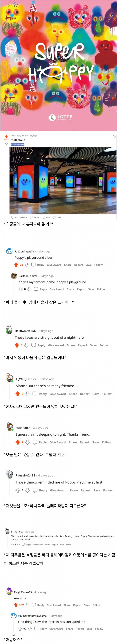Image resolution: width=117 pixels, height=644 pixels.
Task: Downvote the "mall alone" post
Action: 6,143
